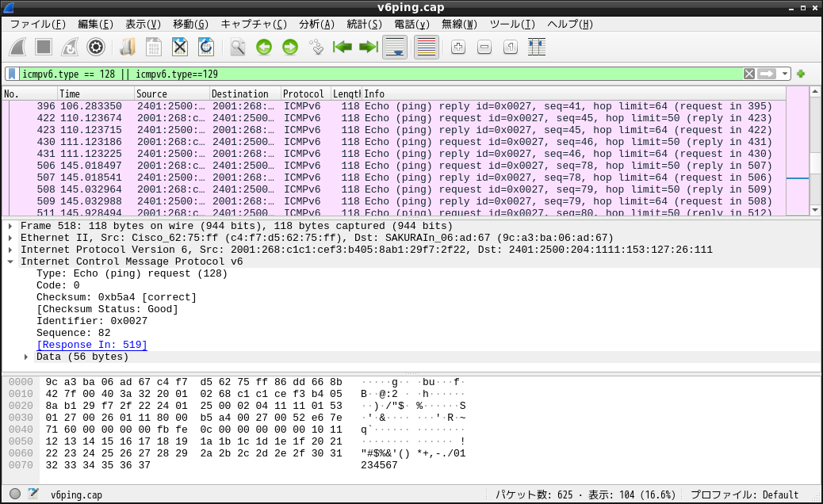This screenshot has width=823, height=504.
Task: Select the Identifier: 0x0027 field
Action: 92,321
